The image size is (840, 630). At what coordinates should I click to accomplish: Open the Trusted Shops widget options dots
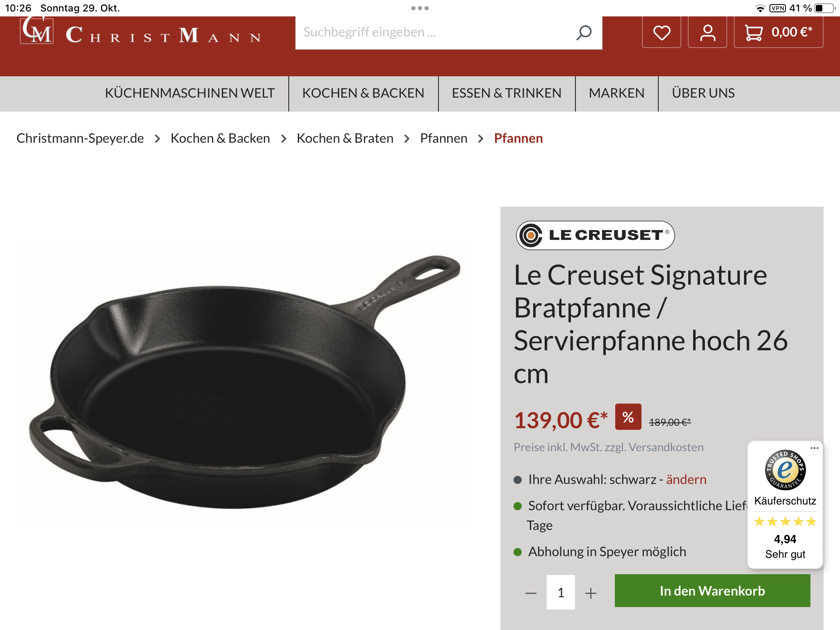pyautogui.click(x=814, y=448)
